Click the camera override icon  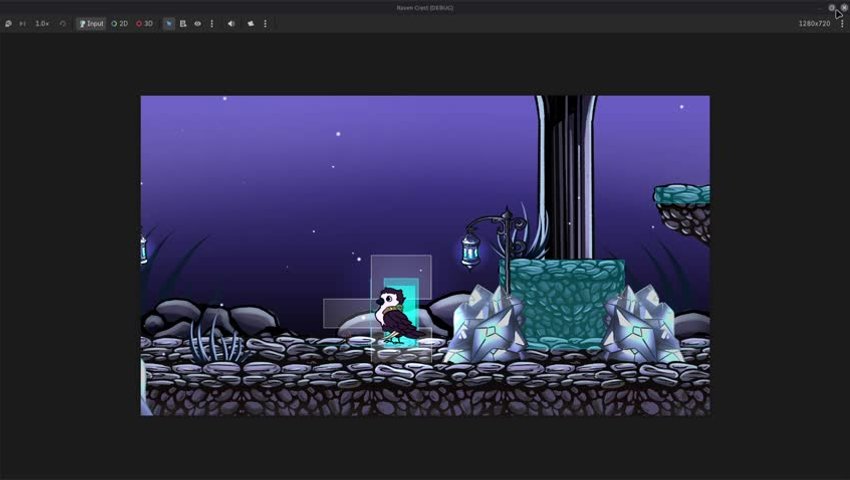click(251, 24)
